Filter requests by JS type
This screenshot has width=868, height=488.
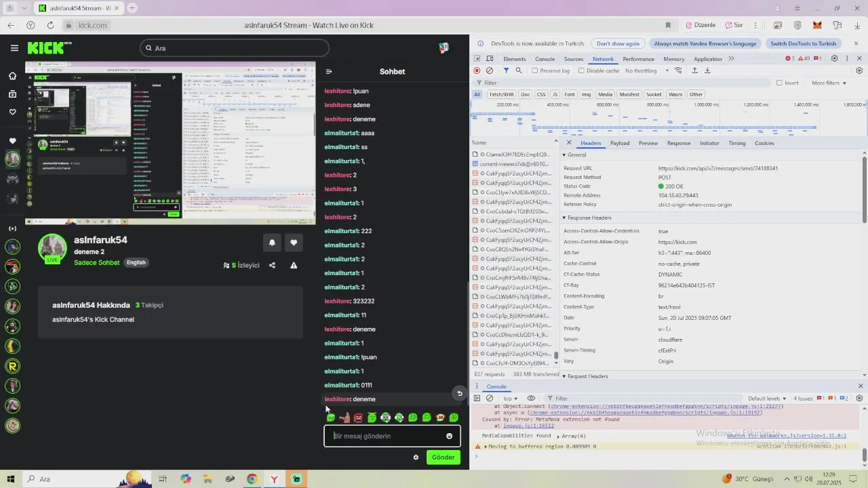[x=555, y=94]
